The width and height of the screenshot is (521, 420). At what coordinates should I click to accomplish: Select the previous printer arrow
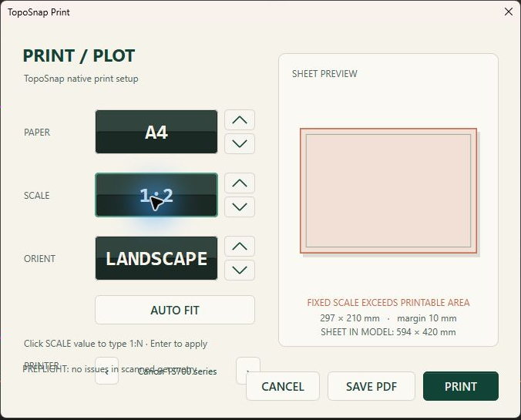tap(106, 371)
